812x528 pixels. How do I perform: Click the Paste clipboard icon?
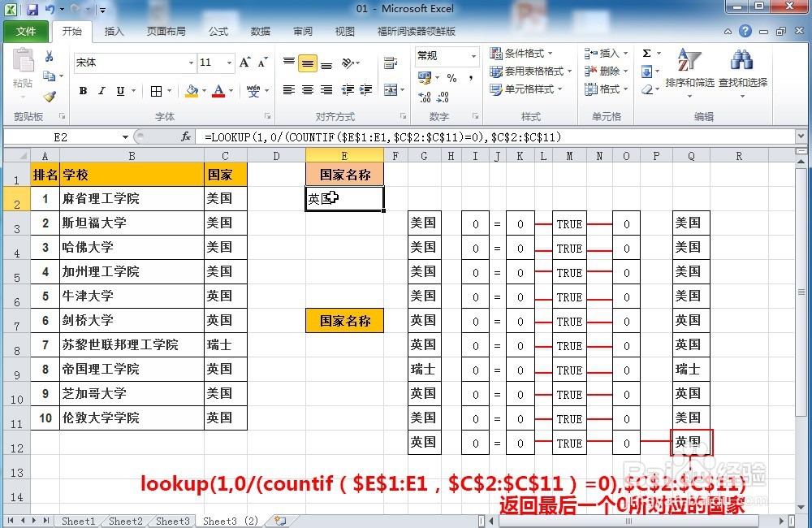click(23, 61)
